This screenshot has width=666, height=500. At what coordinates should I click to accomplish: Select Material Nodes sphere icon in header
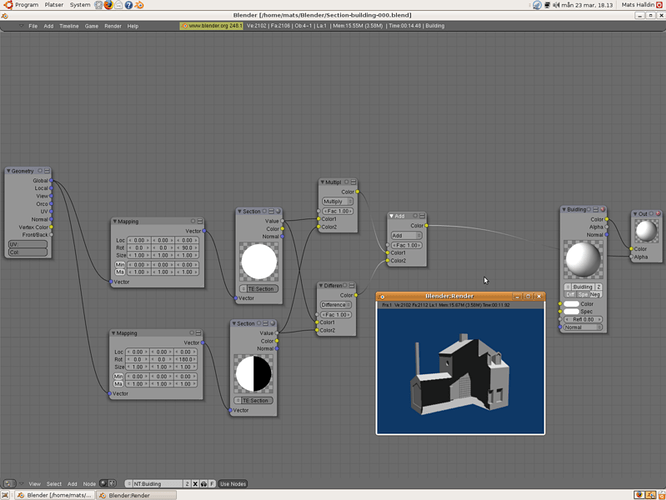click(x=103, y=483)
